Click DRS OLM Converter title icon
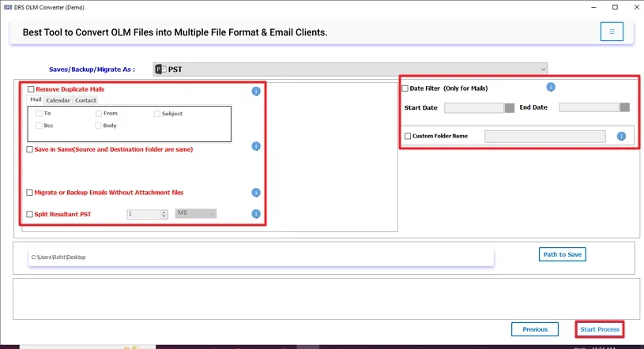 (8, 7)
